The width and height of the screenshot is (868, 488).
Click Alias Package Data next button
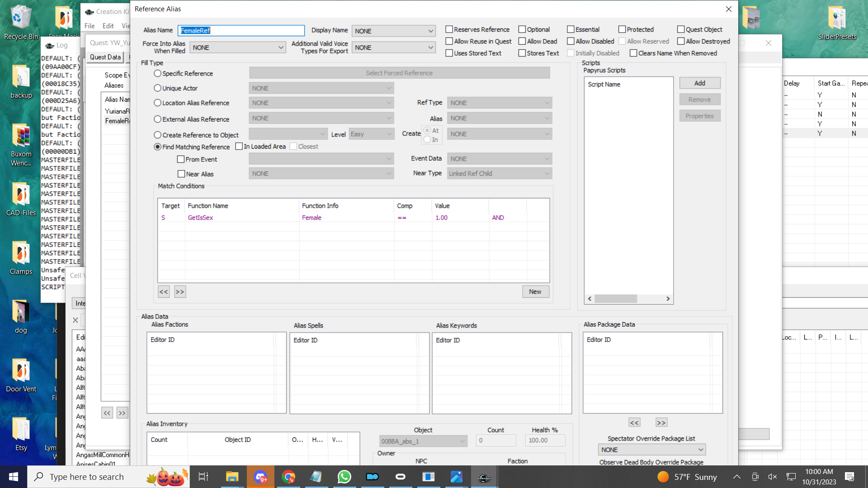pyautogui.click(x=661, y=422)
